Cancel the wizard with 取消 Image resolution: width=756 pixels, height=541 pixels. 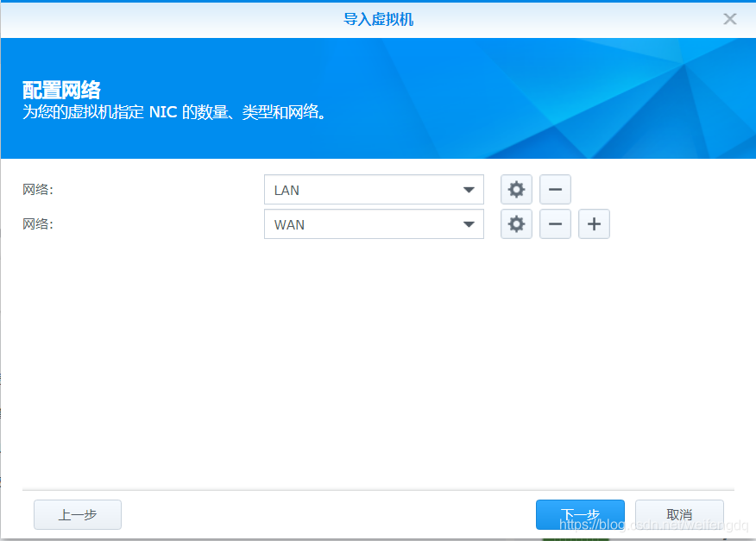pyautogui.click(x=678, y=514)
